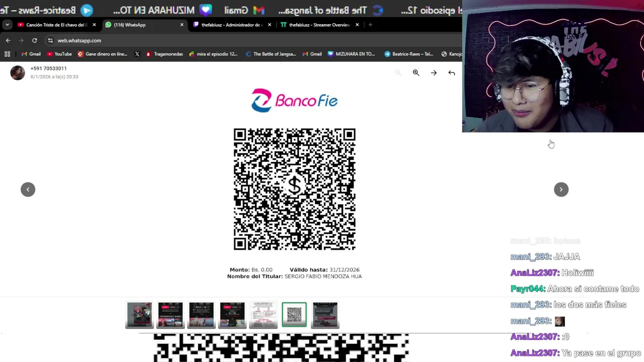Click the Válido hasta 31/12/2026 text
The width and height of the screenshot is (644, 362).
coord(325,270)
